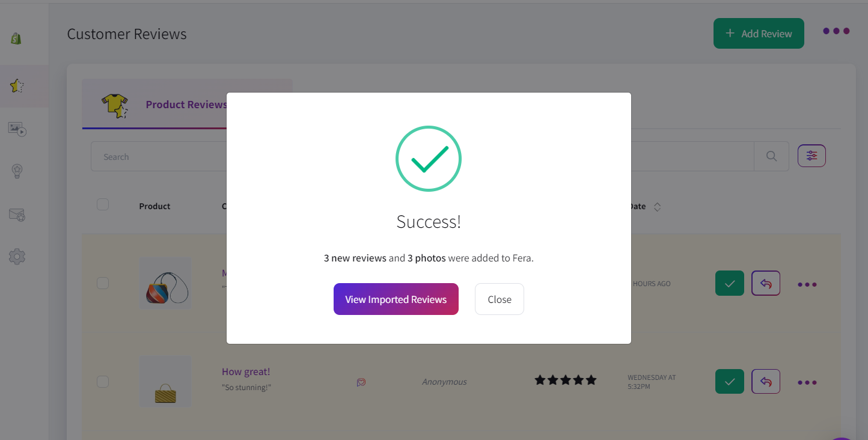Open the lightbulb ideas sidebar icon
868x440 pixels.
(x=17, y=171)
